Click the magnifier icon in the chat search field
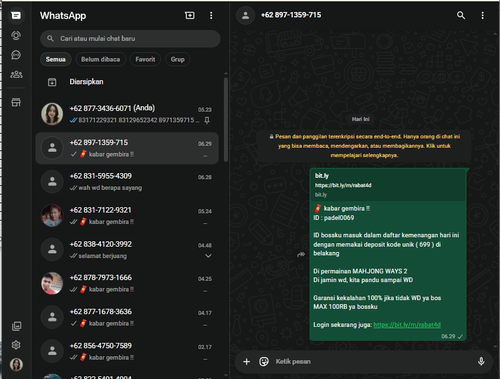The image size is (500, 379). coord(50,39)
